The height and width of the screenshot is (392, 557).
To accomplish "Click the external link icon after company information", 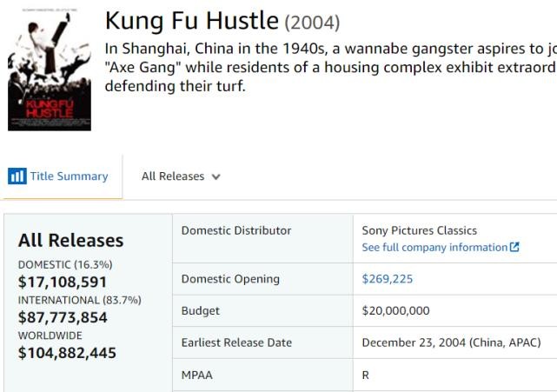I will click(x=515, y=248).
